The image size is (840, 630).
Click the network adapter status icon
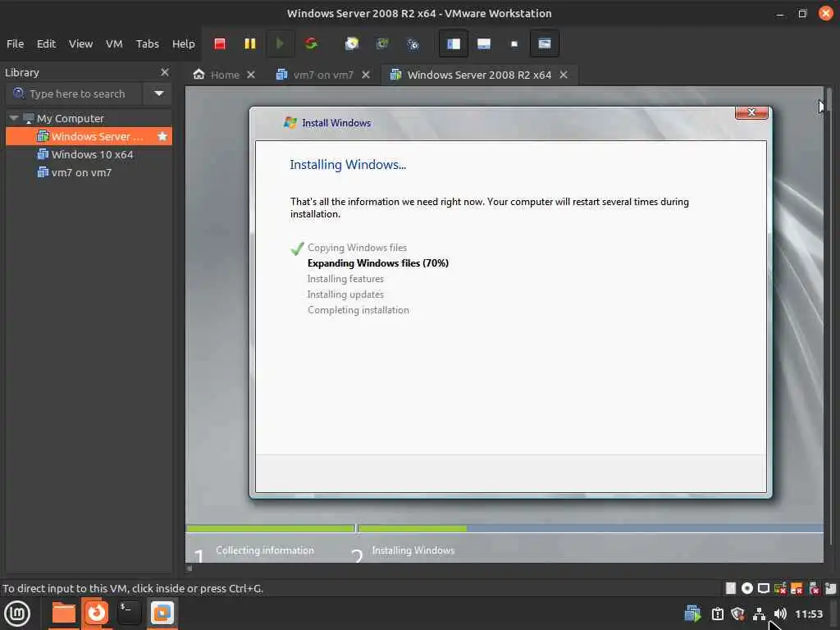(x=780, y=588)
